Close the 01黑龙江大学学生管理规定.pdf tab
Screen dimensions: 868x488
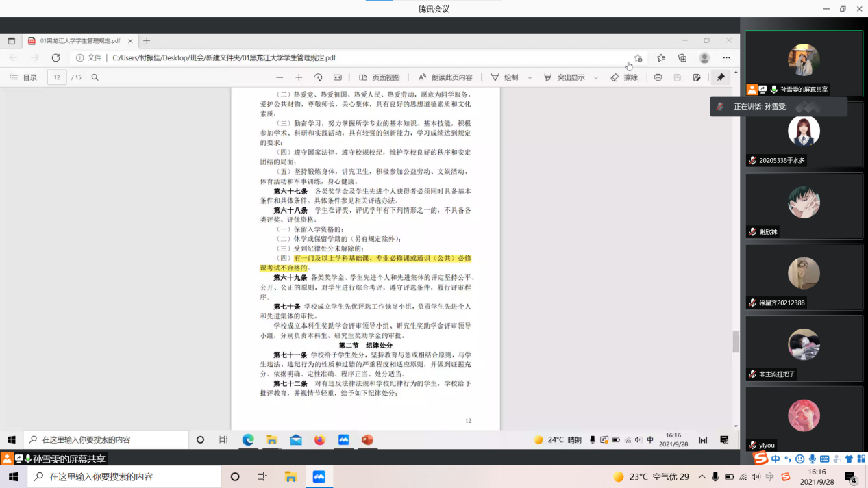(131, 41)
